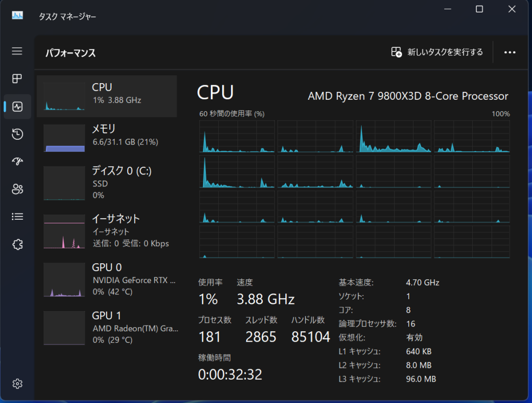This screenshot has height=403, width=532.
Task: Open Task Manager settings gear
Action: 17,384
